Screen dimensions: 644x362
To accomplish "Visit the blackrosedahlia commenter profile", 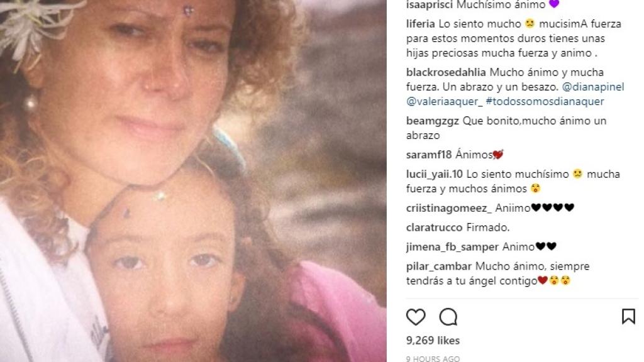I will point(446,72).
